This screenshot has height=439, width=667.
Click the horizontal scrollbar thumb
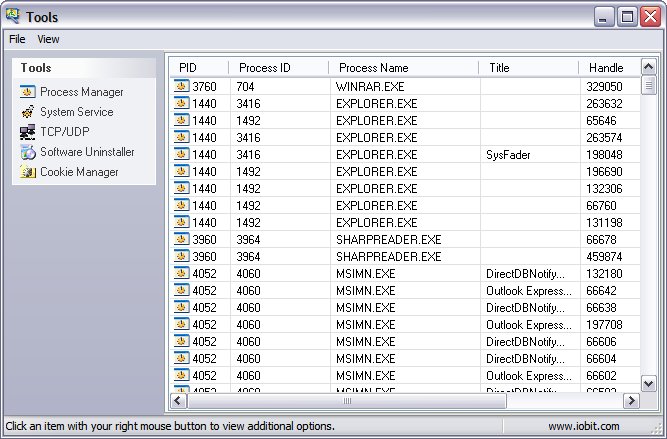(x=347, y=400)
